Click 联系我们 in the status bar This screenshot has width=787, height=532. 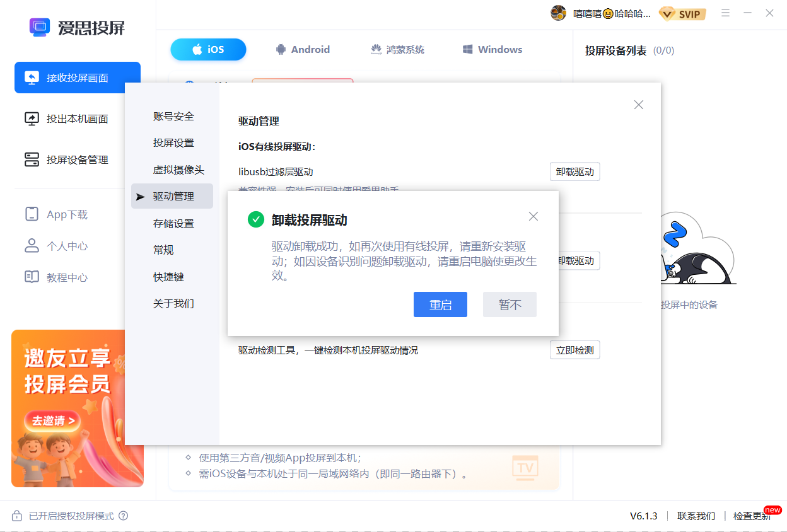coord(696,516)
